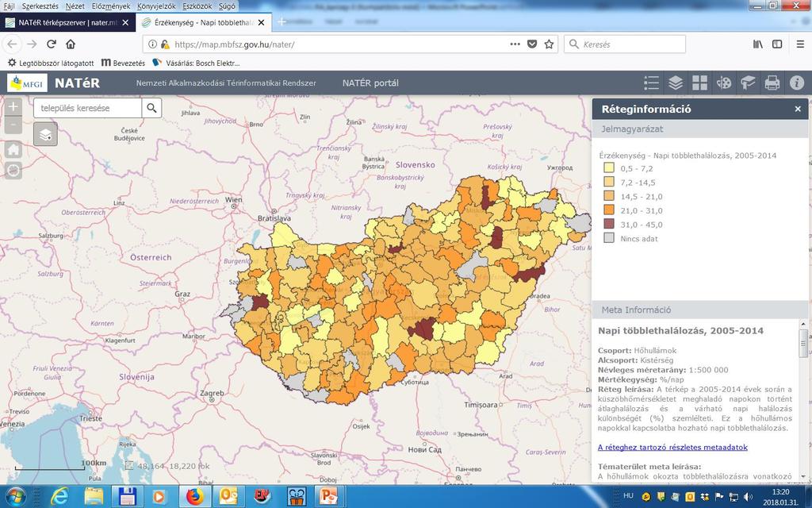The image size is (812, 508).
Task: Open the Könyvjelzők menu
Action: [x=156, y=6]
